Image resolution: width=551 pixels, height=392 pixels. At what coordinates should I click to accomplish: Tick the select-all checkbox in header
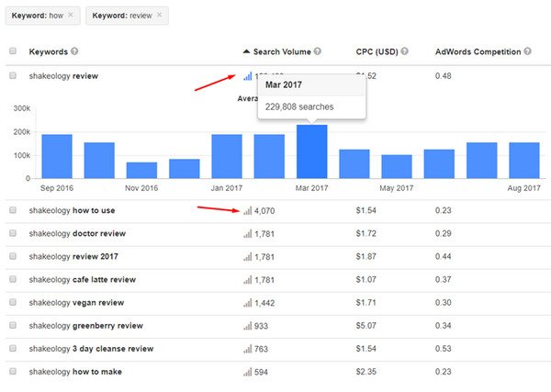(x=13, y=50)
